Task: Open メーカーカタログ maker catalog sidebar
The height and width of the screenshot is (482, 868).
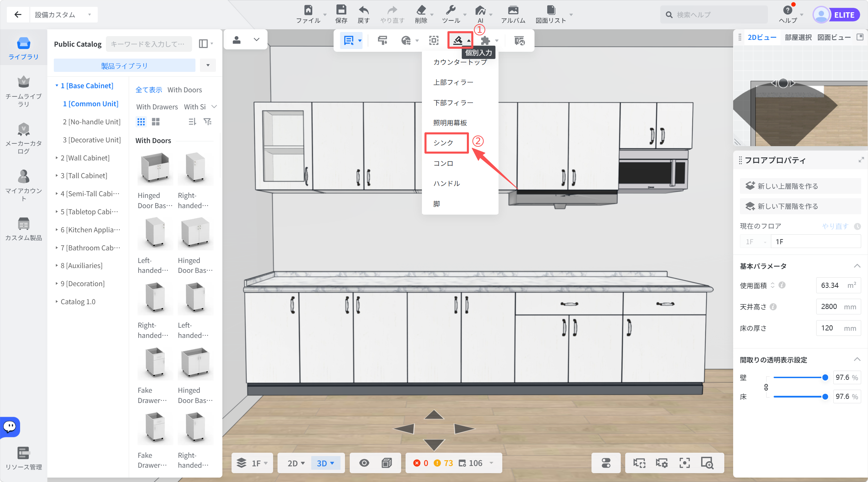Action: [23, 138]
